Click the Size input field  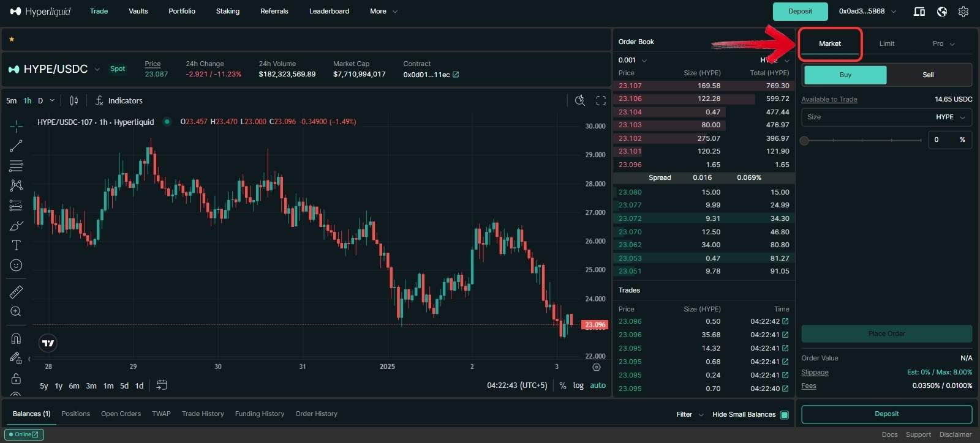tap(887, 117)
